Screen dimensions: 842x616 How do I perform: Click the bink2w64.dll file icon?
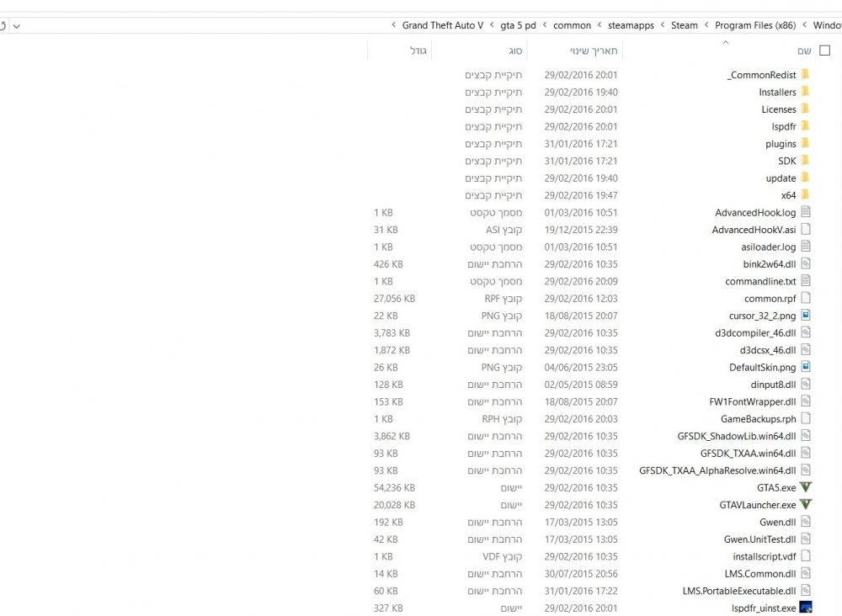[x=806, y=263]
